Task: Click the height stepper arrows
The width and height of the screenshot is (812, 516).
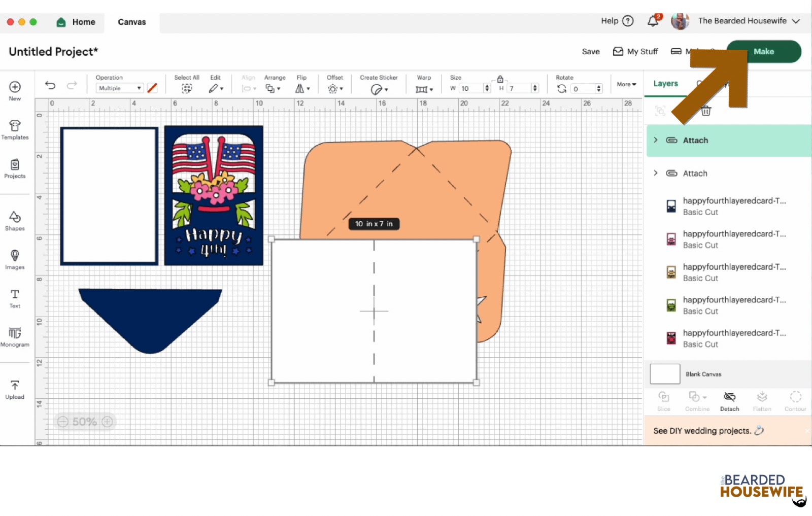Action: 535,88
